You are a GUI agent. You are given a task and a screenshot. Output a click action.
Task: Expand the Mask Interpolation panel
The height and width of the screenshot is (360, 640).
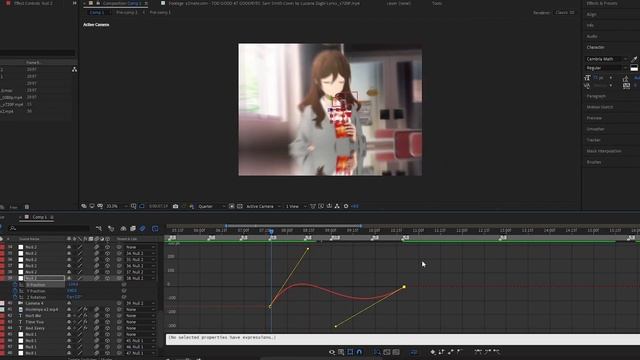(x=604, y=151)
